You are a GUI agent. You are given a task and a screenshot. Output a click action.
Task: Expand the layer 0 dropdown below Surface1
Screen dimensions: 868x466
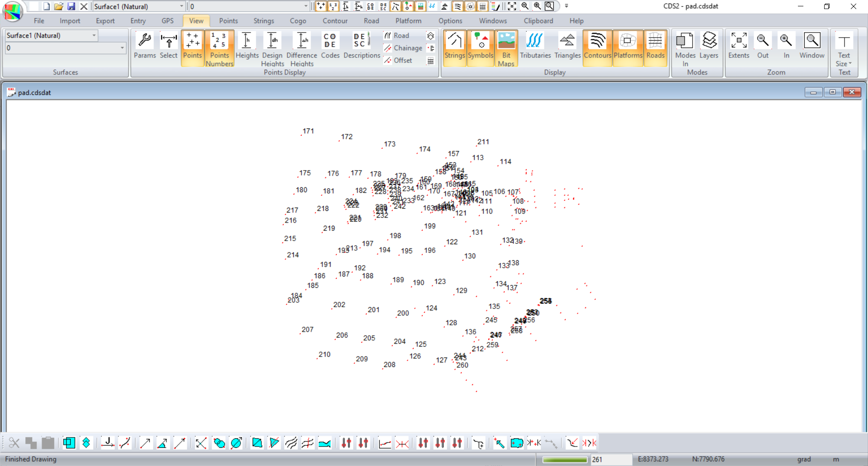122,48
